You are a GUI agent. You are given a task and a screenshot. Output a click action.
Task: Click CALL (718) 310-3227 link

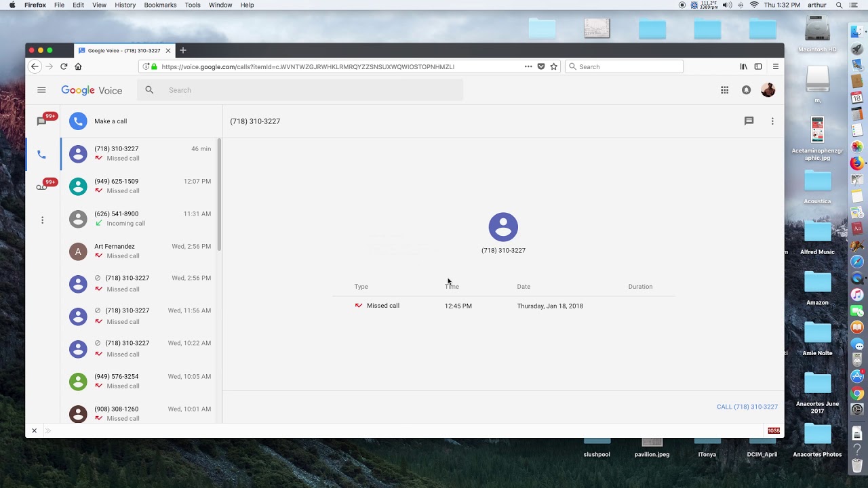747,407
